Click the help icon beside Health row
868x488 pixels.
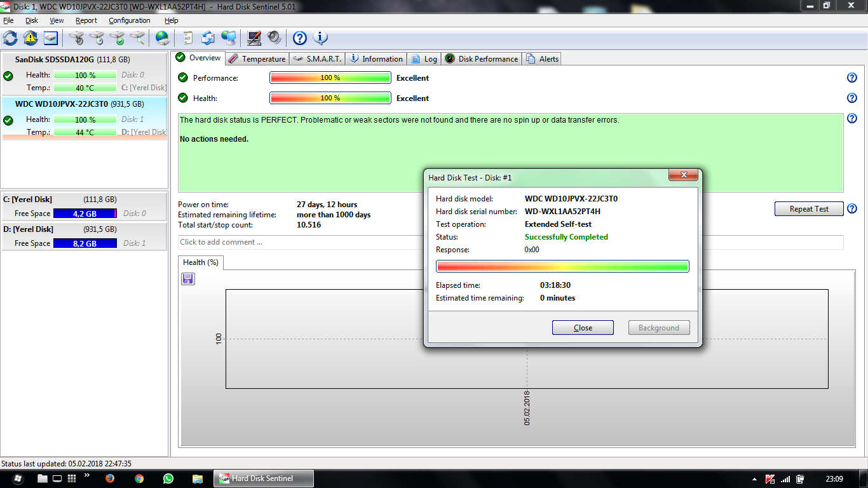pos(852,98)
